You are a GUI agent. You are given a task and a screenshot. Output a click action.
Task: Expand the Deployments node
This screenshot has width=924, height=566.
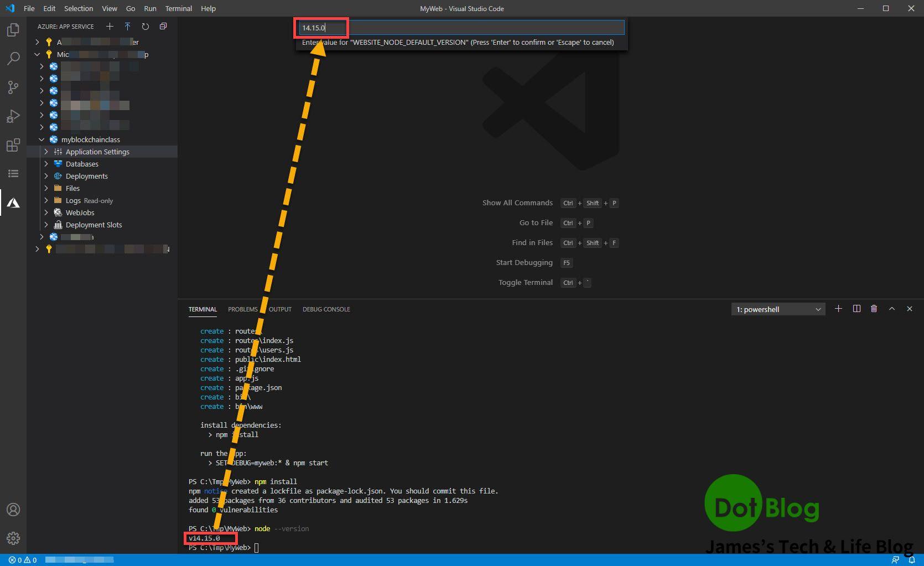46,176
